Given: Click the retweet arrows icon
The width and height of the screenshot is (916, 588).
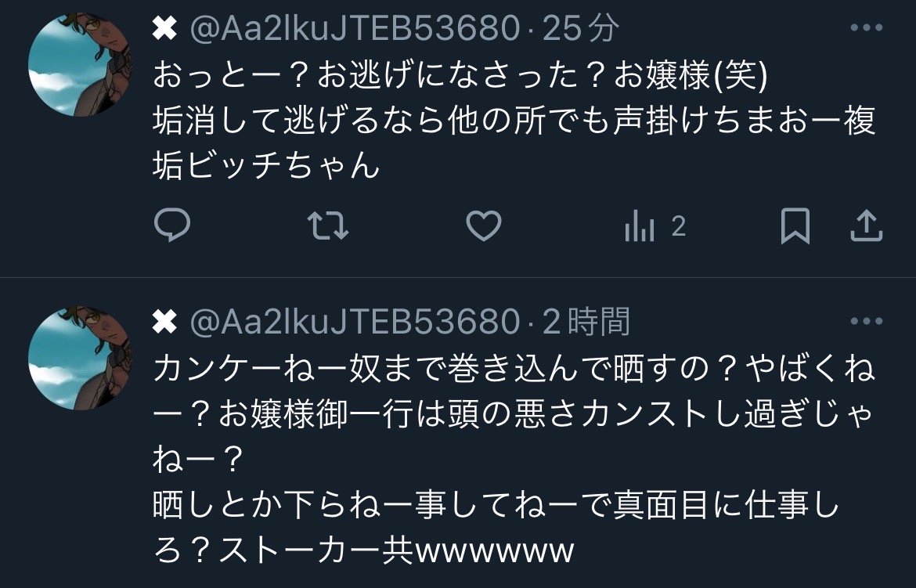Looking at the screenshot, I should click(x=328, y=226).
